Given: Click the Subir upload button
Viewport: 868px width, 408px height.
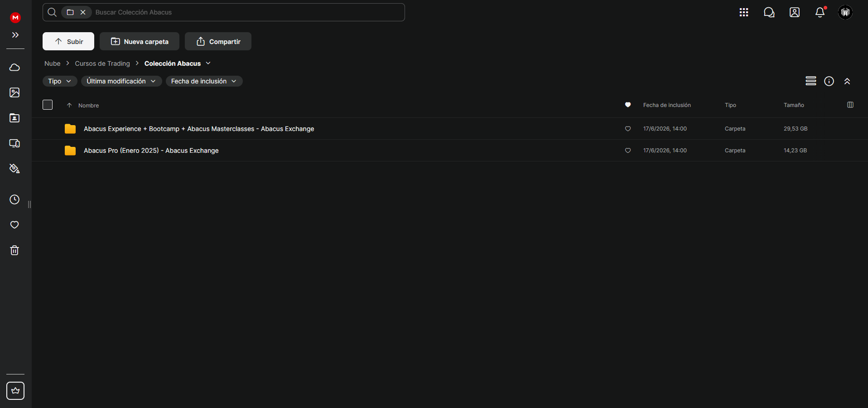Looking at the screenshot, I should click(68, 41).
